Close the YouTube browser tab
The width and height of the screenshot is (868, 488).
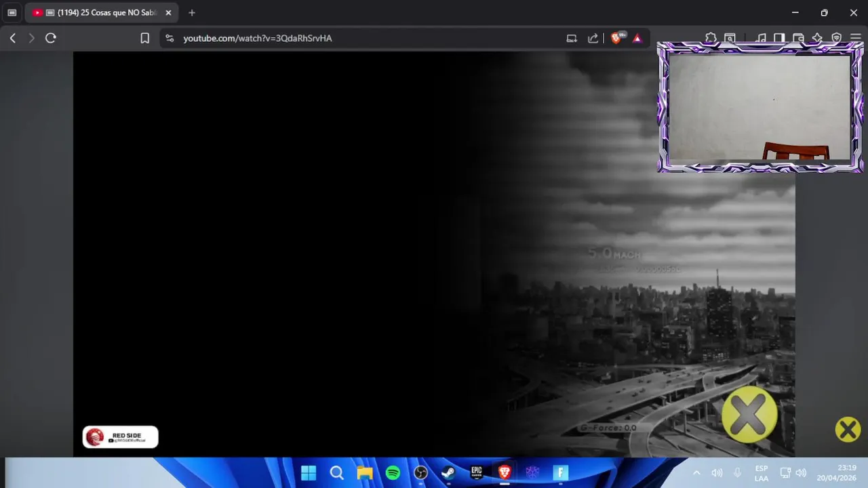168,13
